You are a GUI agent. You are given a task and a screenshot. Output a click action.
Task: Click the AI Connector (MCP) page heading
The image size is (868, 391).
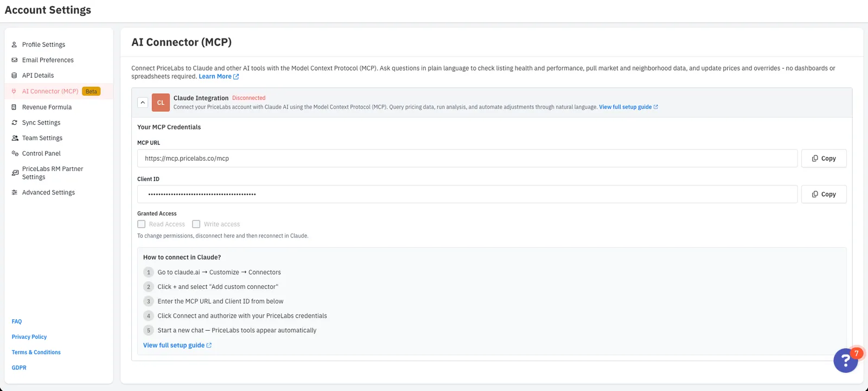tap(182, 42)
